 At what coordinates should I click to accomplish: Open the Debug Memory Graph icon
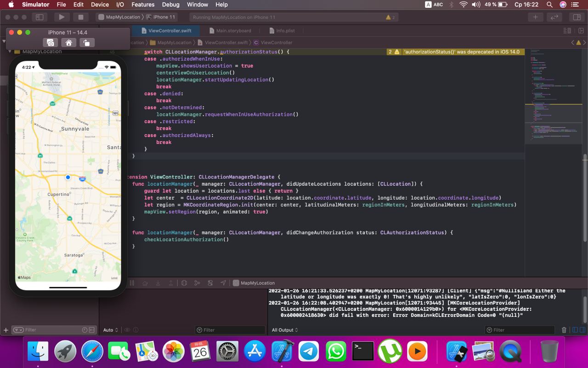(197, 283)
